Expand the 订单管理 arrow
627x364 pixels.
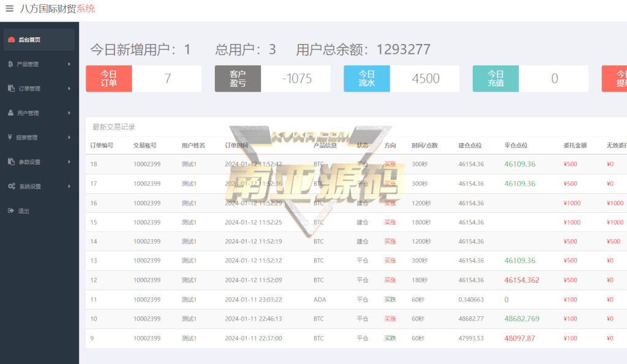pos(69,88)
